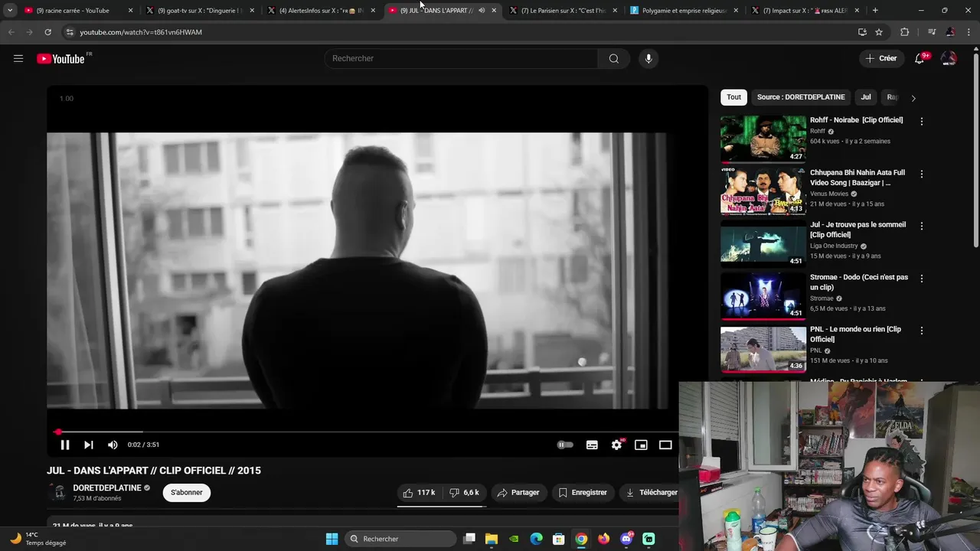Switch to the goat-tv sur X tab

(199, 11)
